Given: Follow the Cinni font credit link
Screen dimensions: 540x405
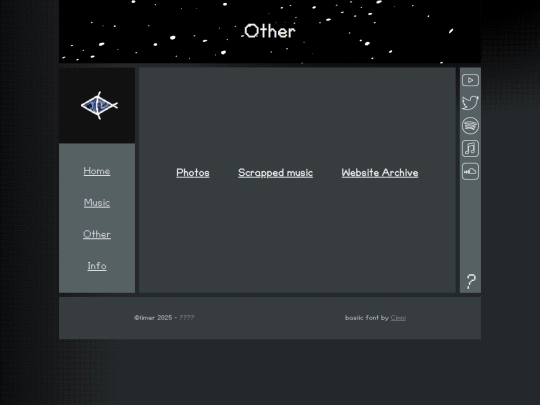Looking at the screenshot, I should [x=398, y=318].
